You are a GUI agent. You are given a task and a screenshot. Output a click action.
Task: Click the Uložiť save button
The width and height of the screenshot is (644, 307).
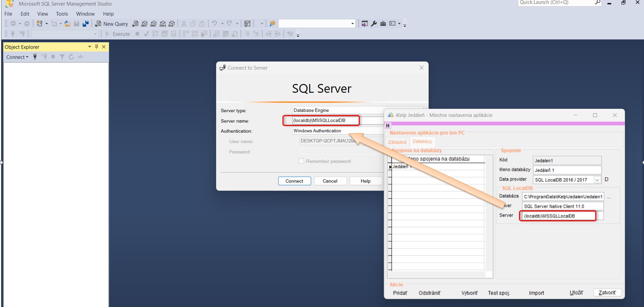pyautogui.click(x=576, y=293)
